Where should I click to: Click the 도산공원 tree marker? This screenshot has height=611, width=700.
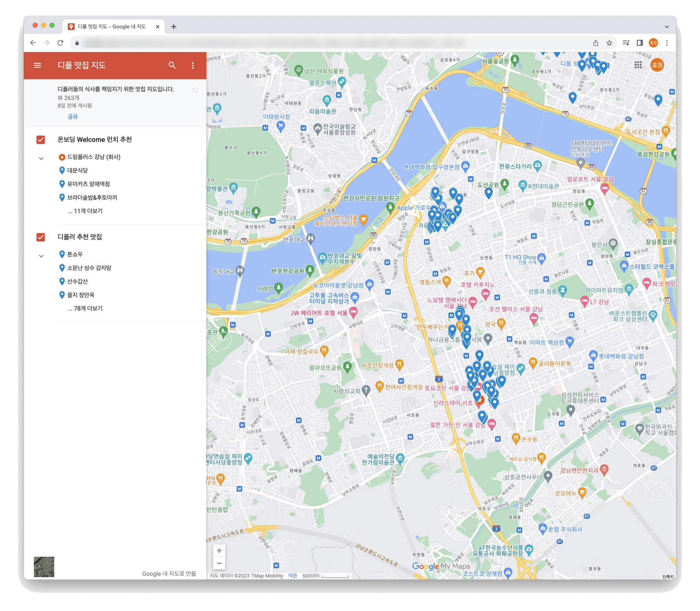(x=504, y=184)
